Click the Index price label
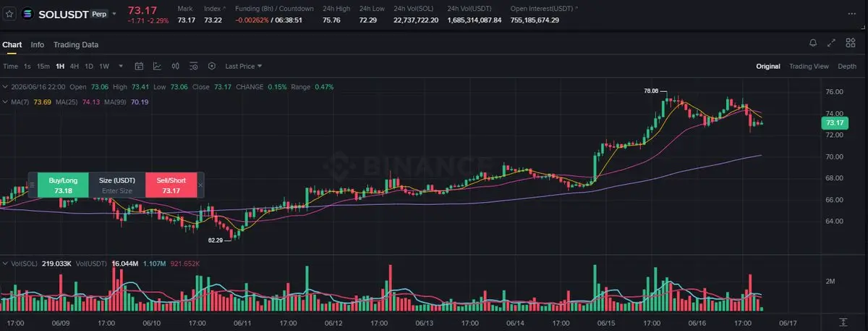 (x=212, y=8)
